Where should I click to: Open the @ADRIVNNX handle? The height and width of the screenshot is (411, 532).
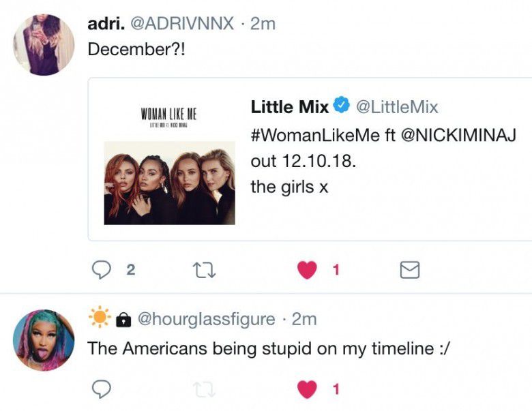(182, 24)
